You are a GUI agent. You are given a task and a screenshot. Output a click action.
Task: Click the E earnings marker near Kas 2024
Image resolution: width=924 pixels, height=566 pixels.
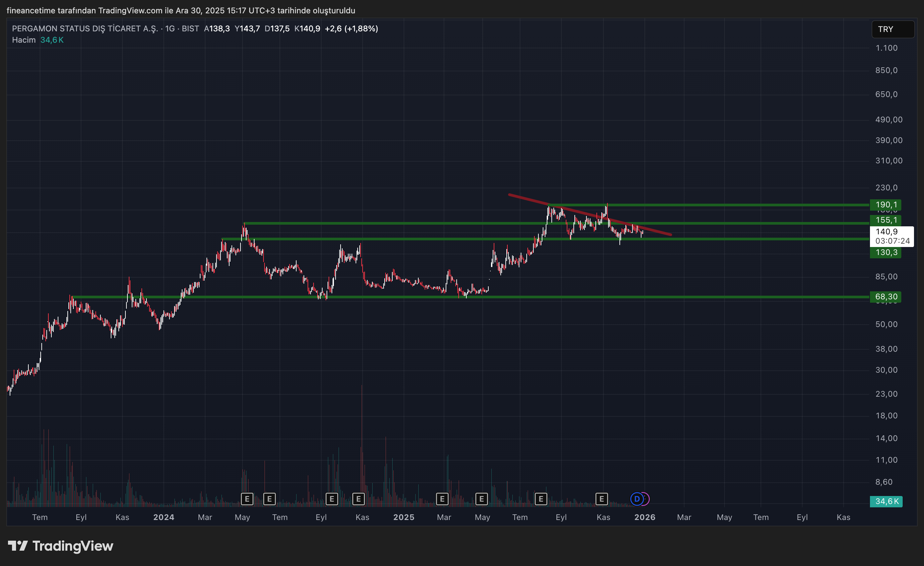(359, 499)
